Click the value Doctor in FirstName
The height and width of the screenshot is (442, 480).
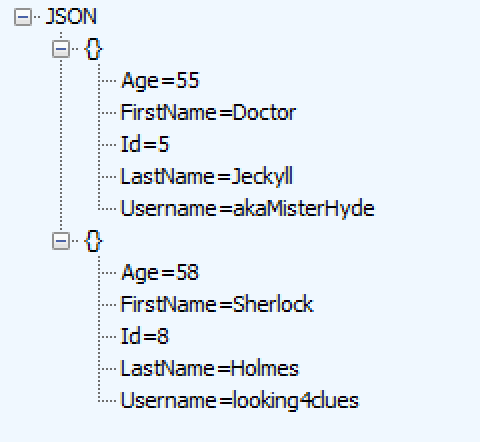point(264,112)
